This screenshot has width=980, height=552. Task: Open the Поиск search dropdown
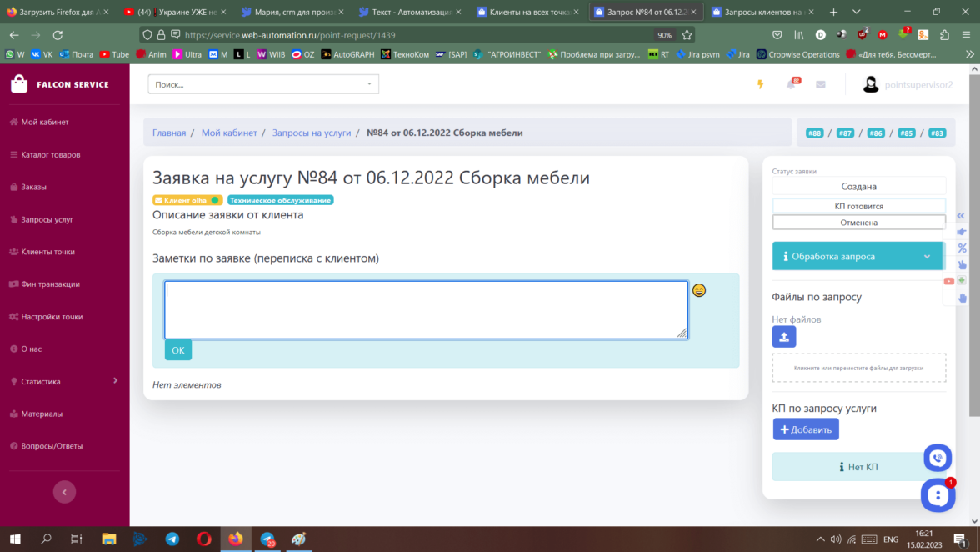click(263, 84)
